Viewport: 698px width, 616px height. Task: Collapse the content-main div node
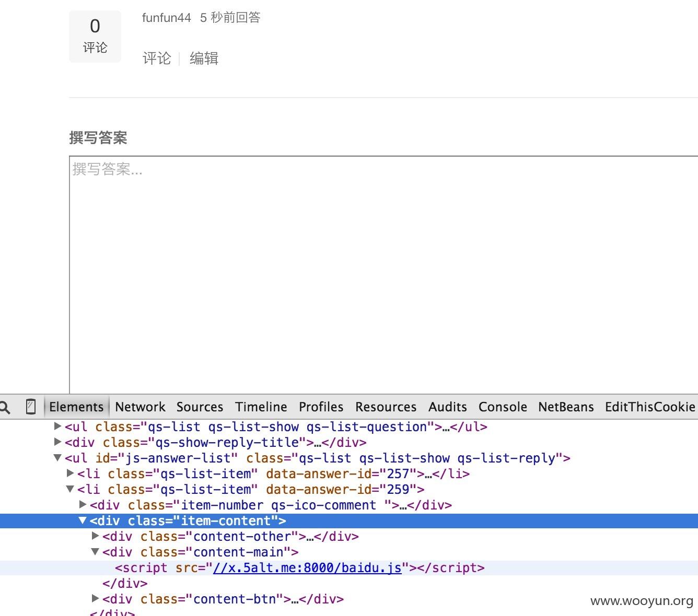click(96, 552)
